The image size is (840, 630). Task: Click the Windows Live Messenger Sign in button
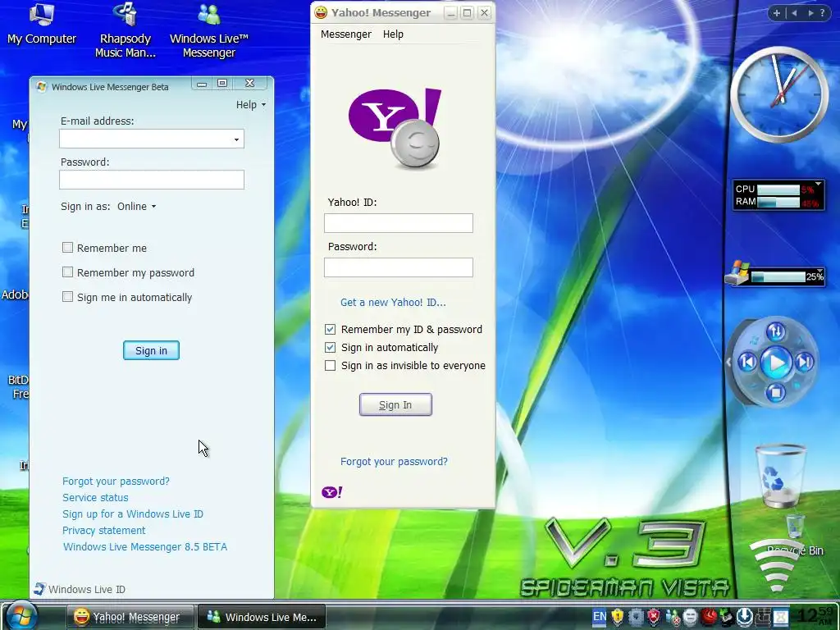[x=151, y=350]
